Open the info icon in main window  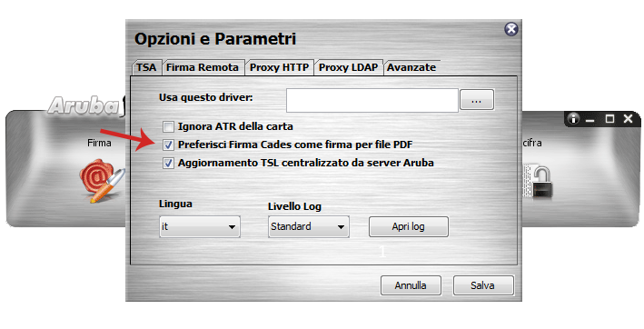tap(573, 119)
